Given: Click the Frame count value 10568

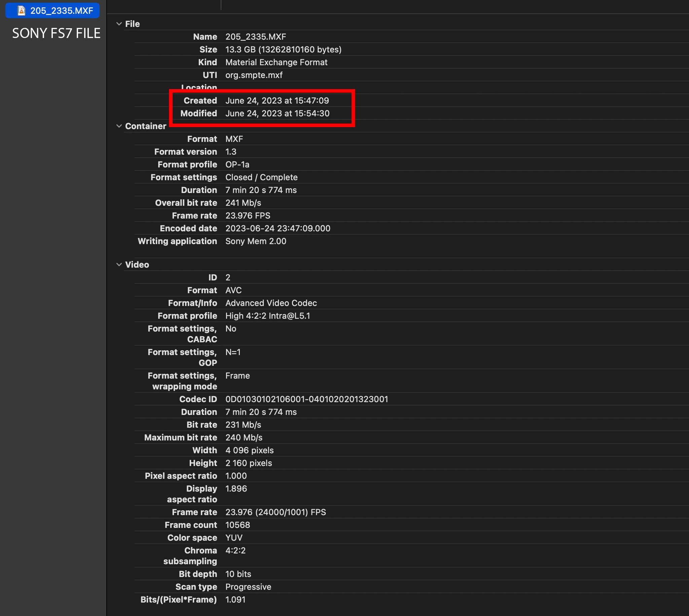Looking at the screenshot, I should tap(237, 525).
